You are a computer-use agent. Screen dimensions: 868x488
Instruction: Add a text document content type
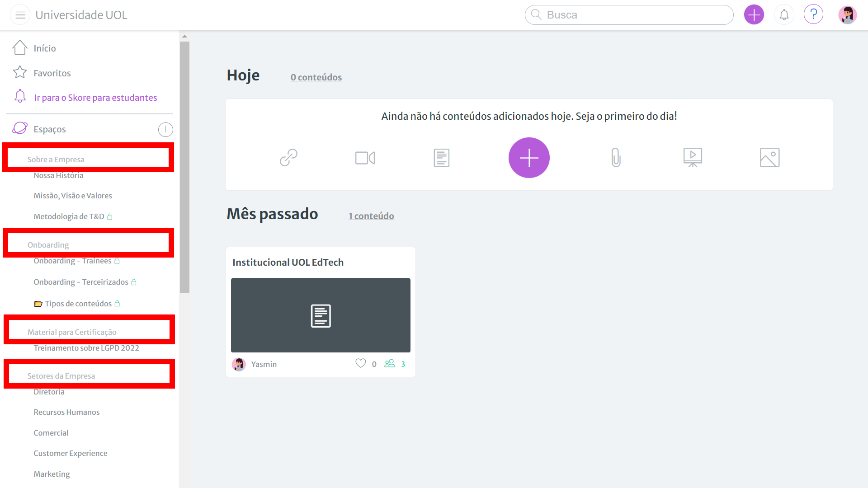[442, 158]
